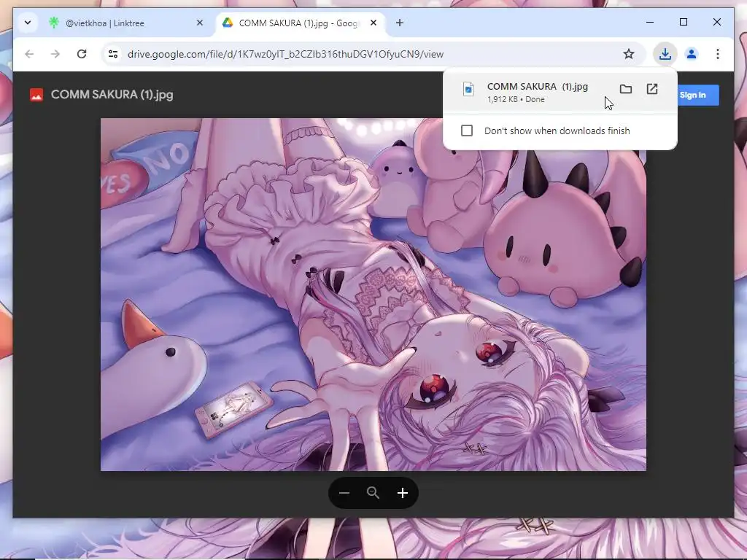This screenshot has height=560, width=747.
Task: Click the COMM SAKURA (1).jpg title in Drive header
Action: point(112,95)
